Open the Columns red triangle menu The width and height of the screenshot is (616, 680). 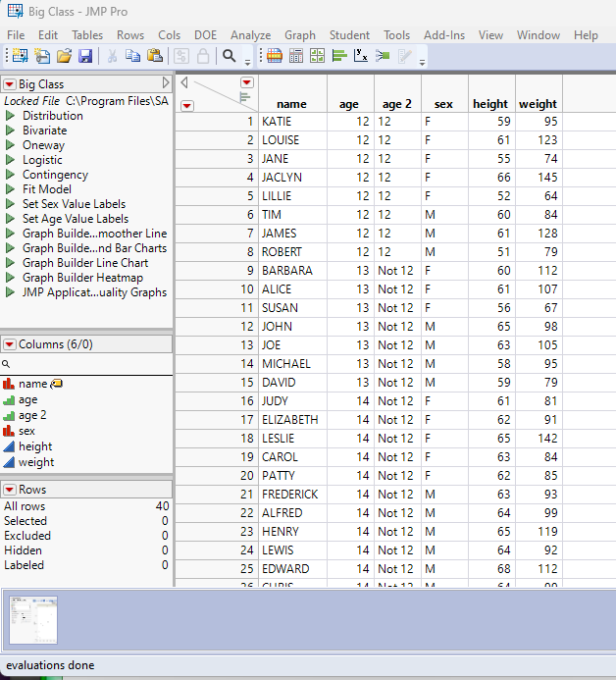coord(10,344)
